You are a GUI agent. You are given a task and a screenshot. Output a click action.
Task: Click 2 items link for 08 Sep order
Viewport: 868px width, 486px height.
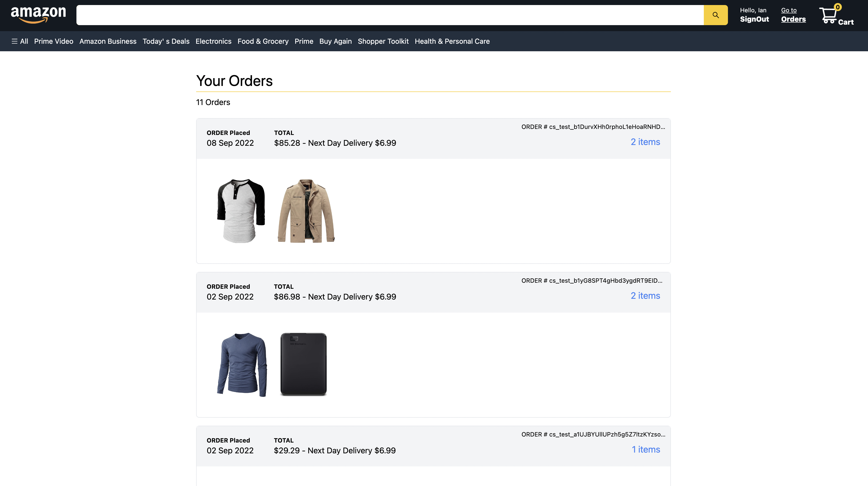click(x=645, y=142)
